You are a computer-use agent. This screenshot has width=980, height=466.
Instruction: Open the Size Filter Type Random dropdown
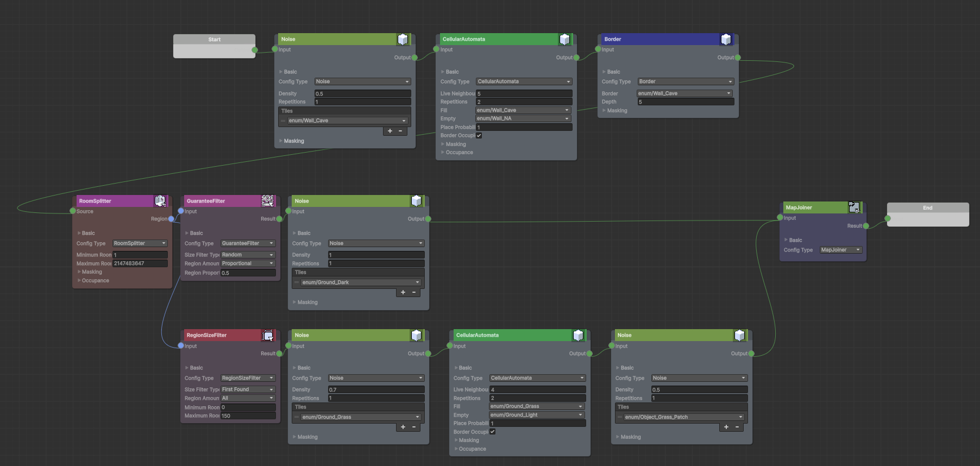click(x=248, y=255)
